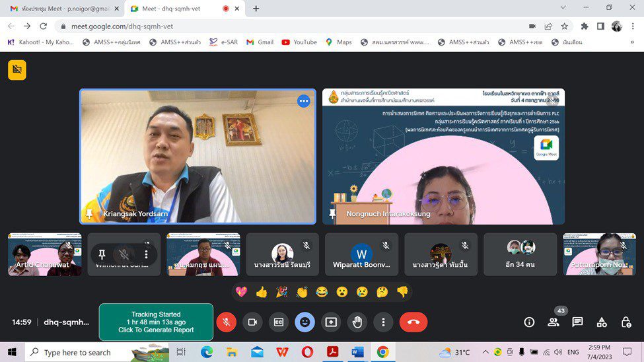
Task: Send the thumbs down reaction
Action: point(402,292)
